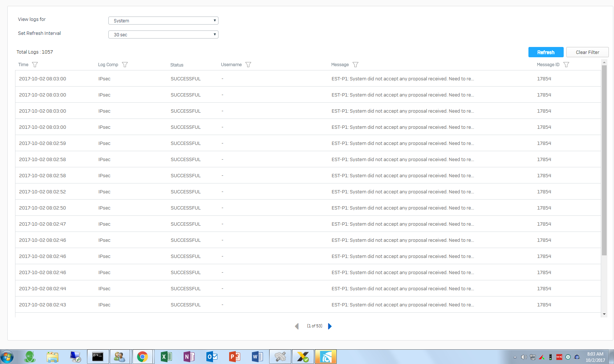Show hidden system tray icons
This screenshot has width=614, height=364.
pos(515,357)
